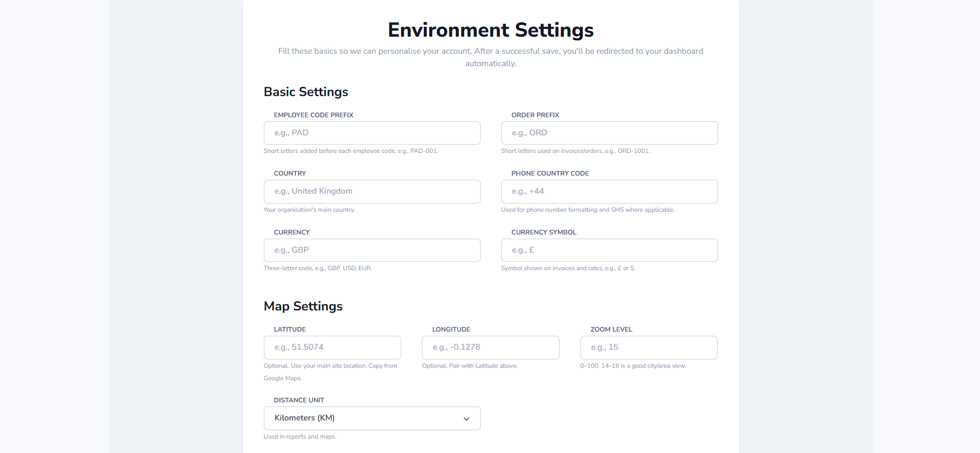
Task: Click the 'Map Settings' section heading
Action: click(303, 306)
